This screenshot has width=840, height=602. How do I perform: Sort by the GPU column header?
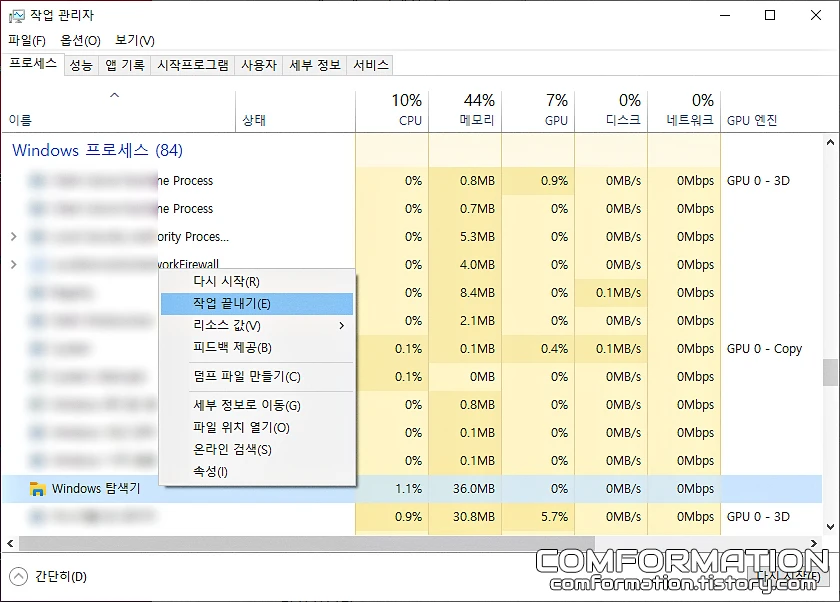pyautogui.click(x=538, y=111)
